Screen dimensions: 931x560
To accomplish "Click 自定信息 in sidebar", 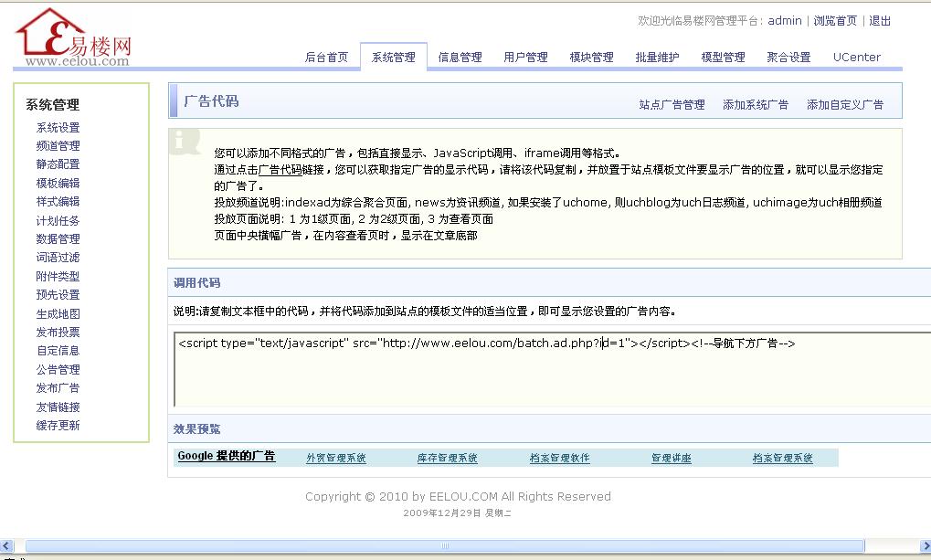I will coord(58,351).
